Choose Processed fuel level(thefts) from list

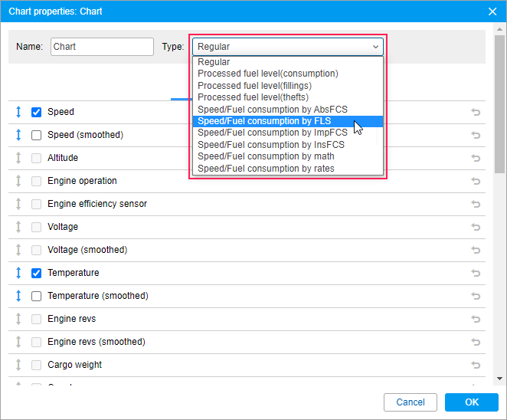pos(253,97)
